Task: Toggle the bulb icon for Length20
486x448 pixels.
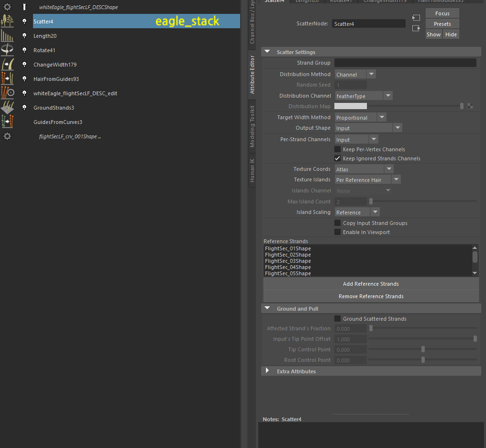Action: click(24, 35)
